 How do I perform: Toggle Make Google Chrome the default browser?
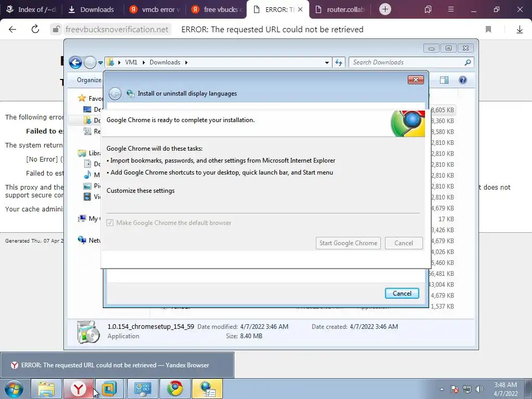point(110,223)
